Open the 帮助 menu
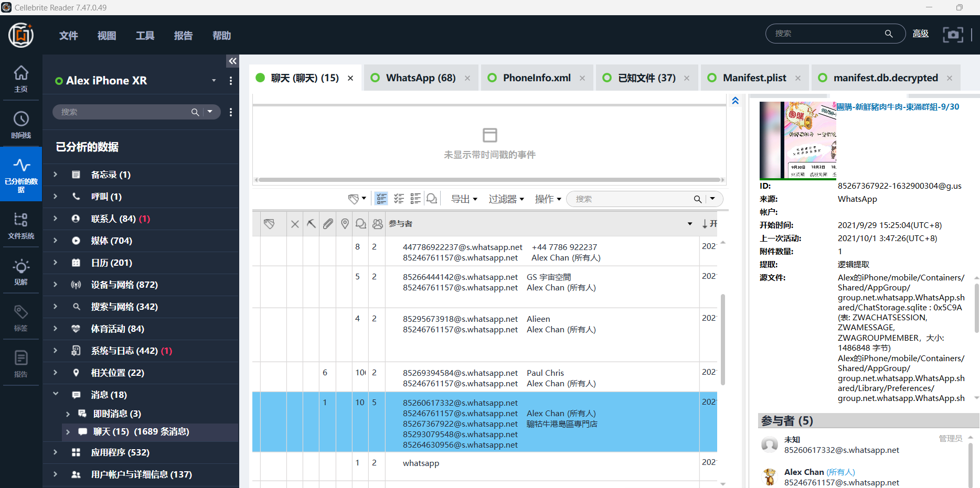 (222, 36)
